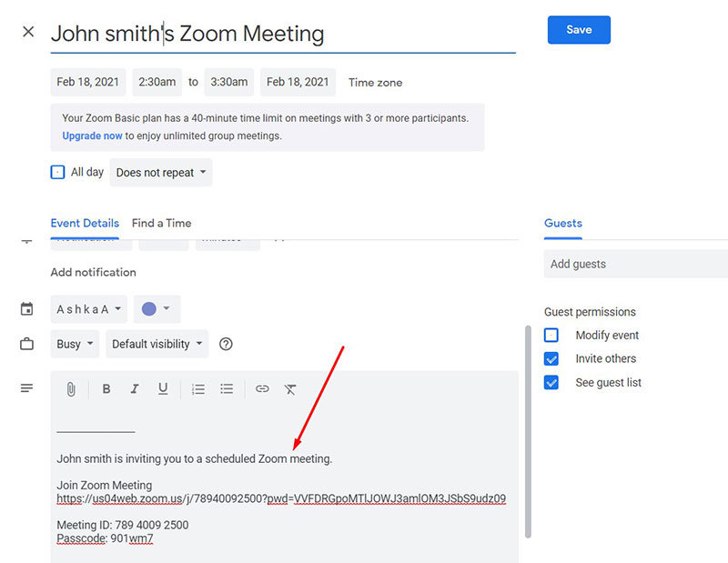Image resolution: width=728 pixels, height=563 pixels.
Task: Click the 'John smith is inviting you' line
Action: tap(195, 458)
